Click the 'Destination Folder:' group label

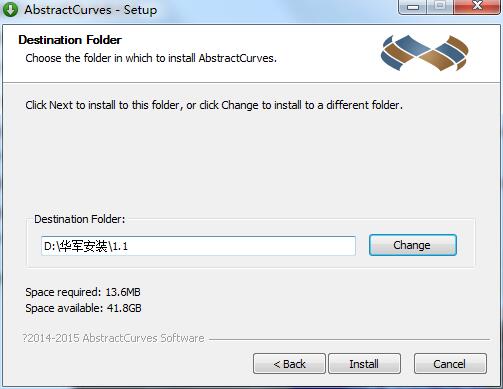[x=80, y=219]
